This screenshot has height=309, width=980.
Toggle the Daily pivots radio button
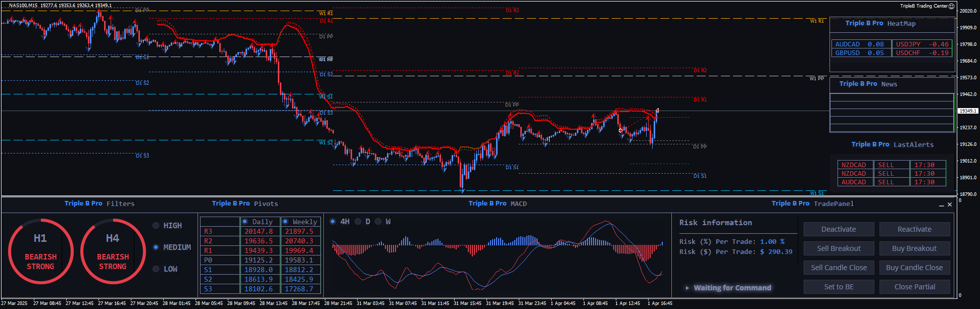click(245, 222)
